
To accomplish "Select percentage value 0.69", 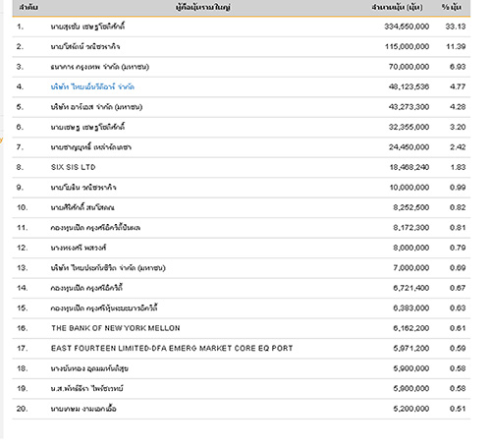I will point(458,268).
